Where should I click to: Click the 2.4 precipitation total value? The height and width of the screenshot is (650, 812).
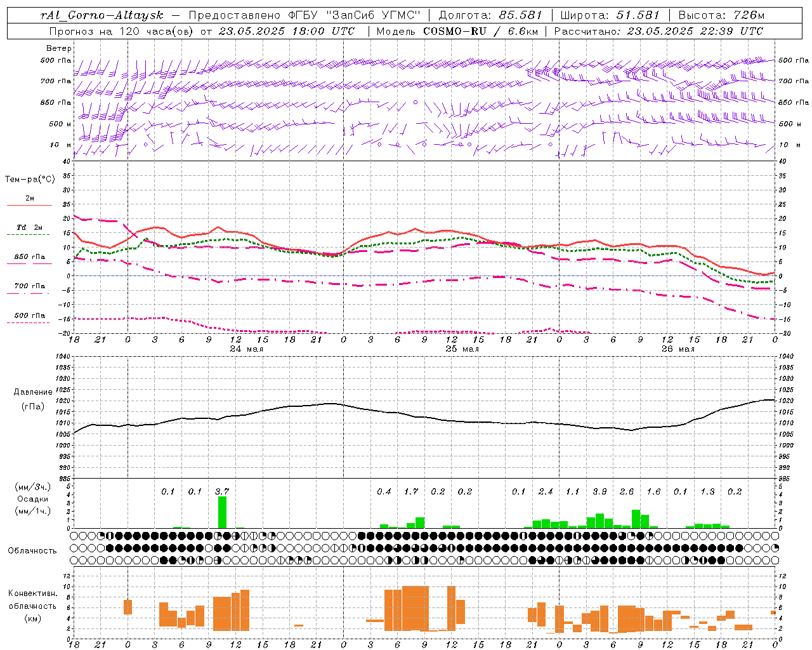tap(546, 491)
